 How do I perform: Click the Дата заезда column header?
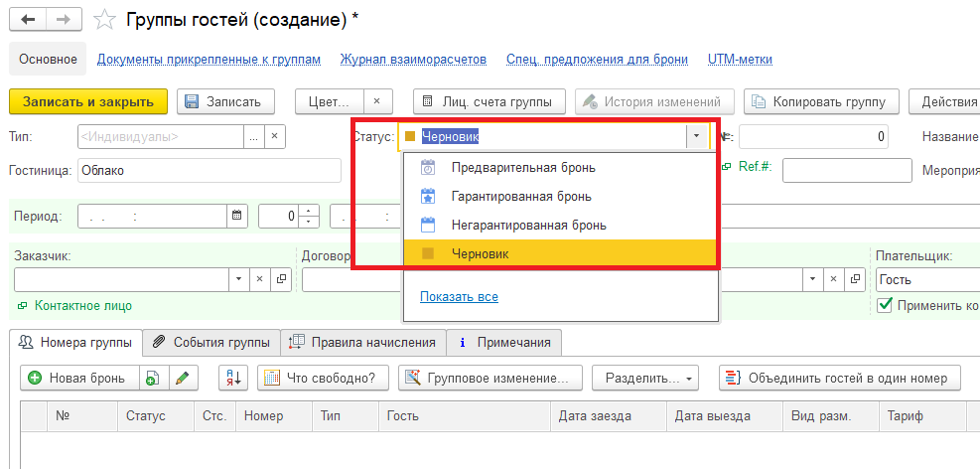pyautogui.click(x=609, y=416)
